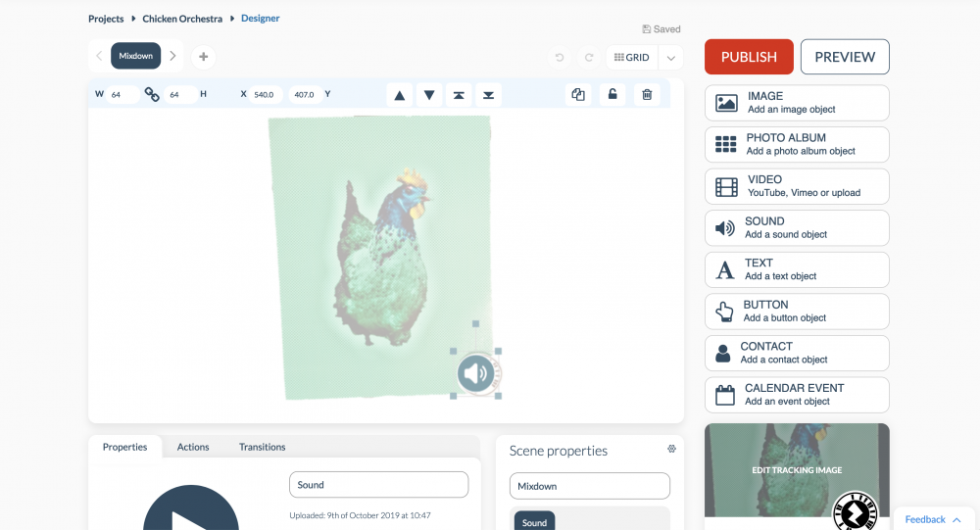Duplicate the selected object with copy icon
The height and width of the screenshot is (530, 980).
point(578,94)
